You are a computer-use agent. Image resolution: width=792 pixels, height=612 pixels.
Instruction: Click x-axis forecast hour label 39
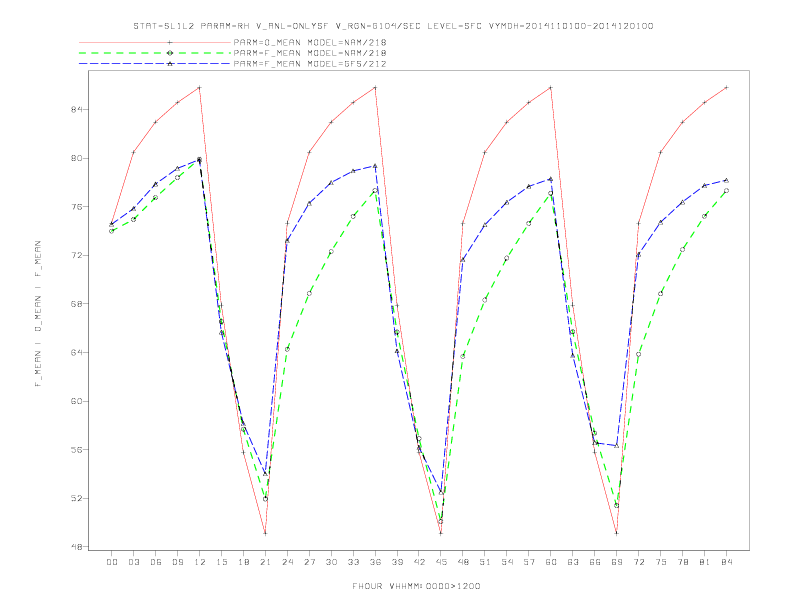point(397,562)
